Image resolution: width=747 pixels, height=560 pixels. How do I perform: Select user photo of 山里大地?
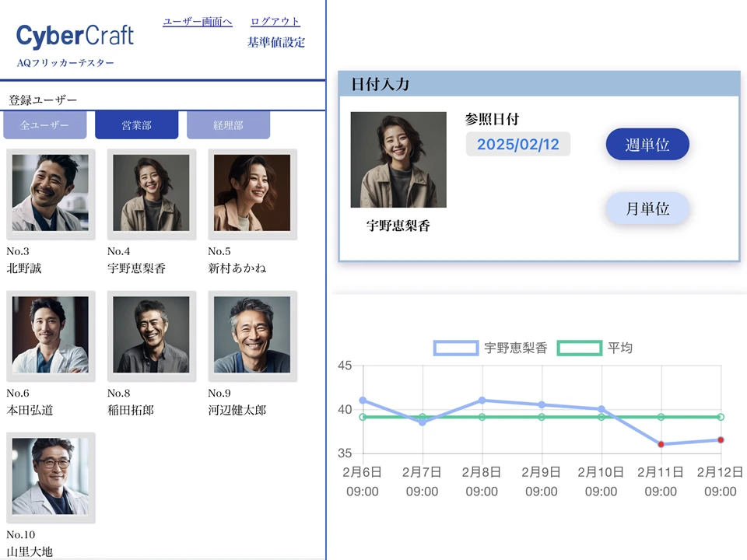point(51,477)
